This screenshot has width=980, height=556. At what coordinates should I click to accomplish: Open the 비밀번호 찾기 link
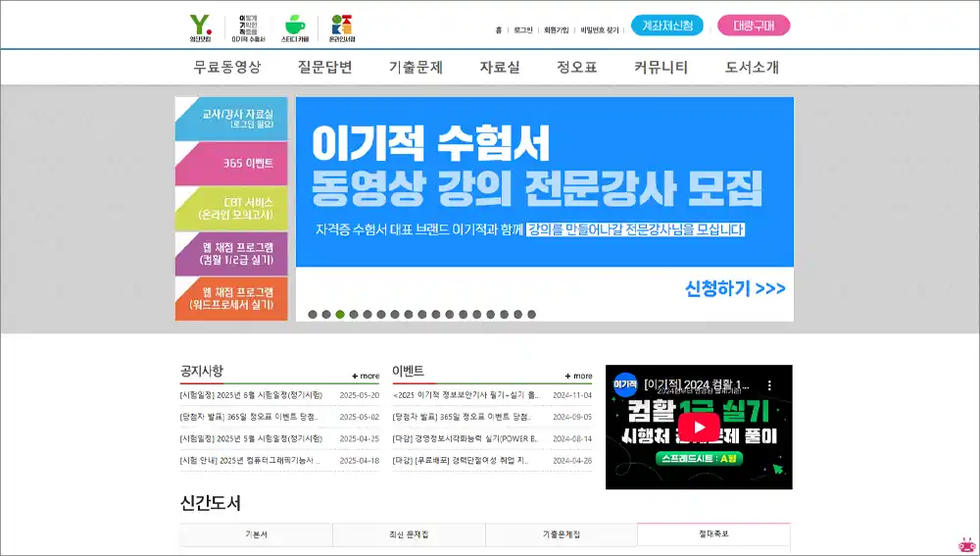599,30
